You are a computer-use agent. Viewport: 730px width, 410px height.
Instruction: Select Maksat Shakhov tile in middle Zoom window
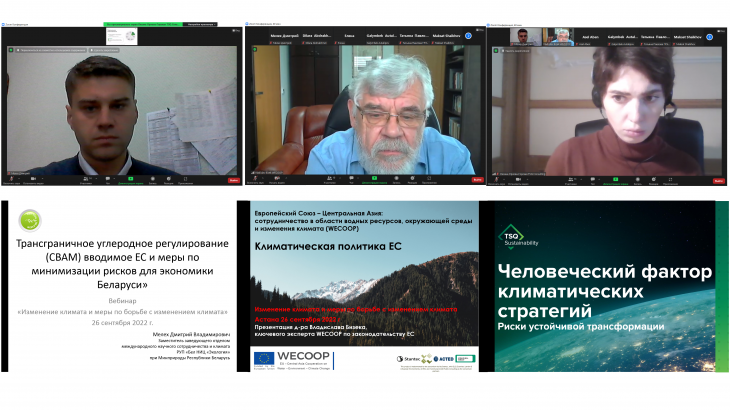point(446,35)
